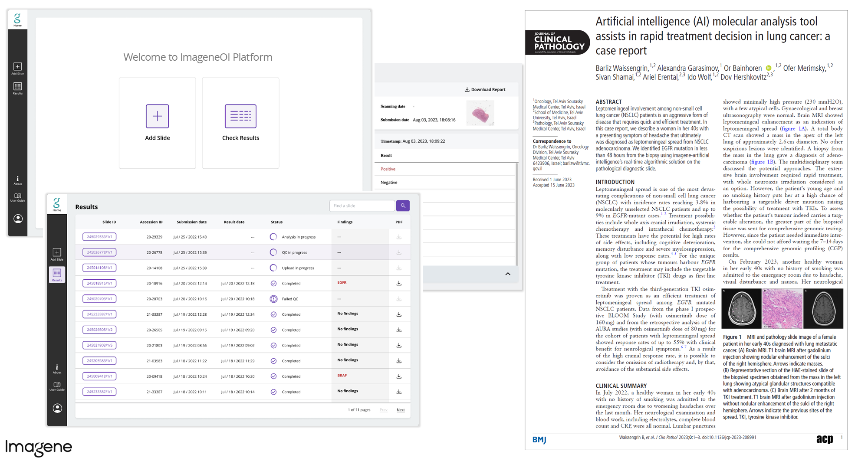This screenshot has height=461, width=868.
Task: Download PDF for the BRAF result row
Action: (x=399, y=376)
